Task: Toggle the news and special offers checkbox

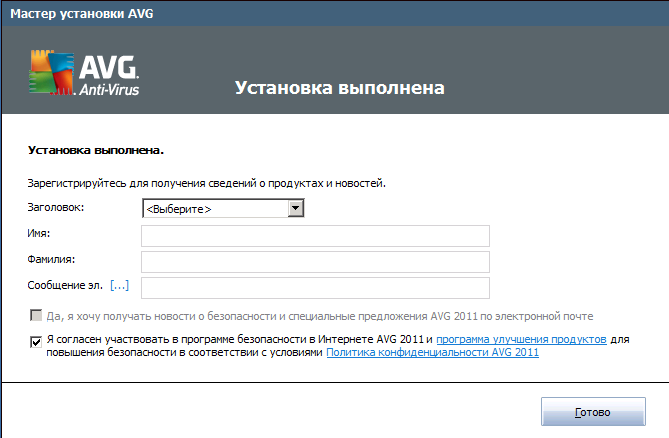Action: coord(36,316)
